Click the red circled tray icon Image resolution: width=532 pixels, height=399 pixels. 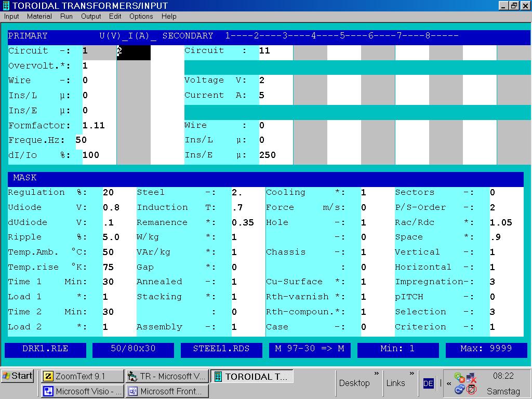pos(471,389)
